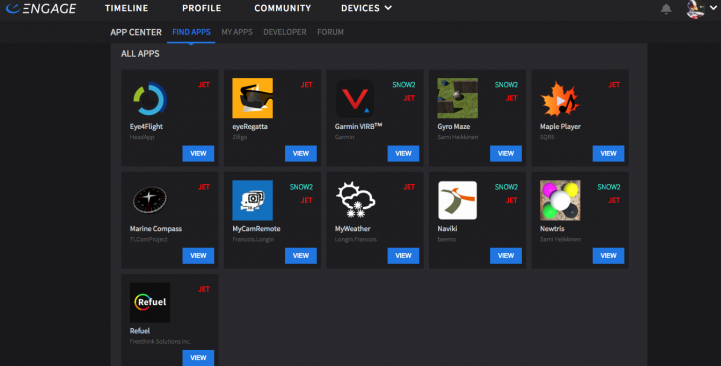721x366 pixels.
Task: Switch to the Forum tab
Action: tap(330, 32)
